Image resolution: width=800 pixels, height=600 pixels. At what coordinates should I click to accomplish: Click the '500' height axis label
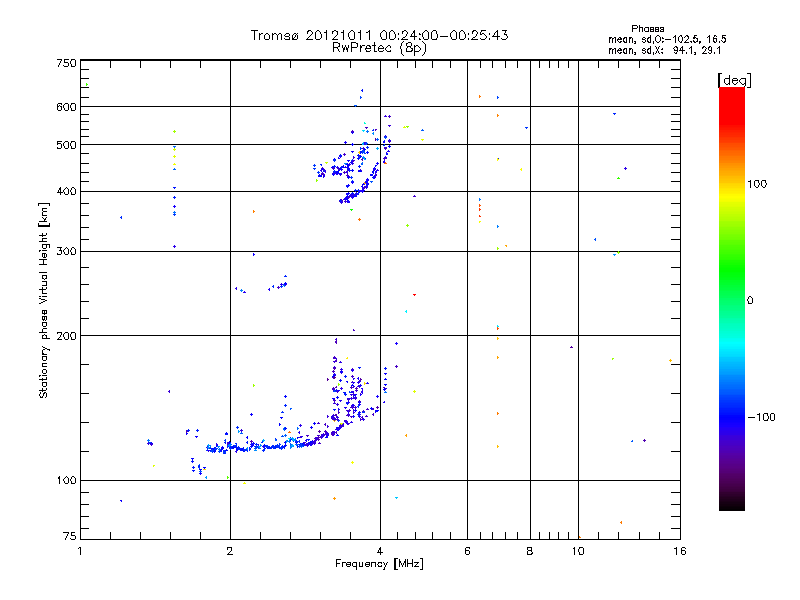pyautogui.click(x=66, y=145)
